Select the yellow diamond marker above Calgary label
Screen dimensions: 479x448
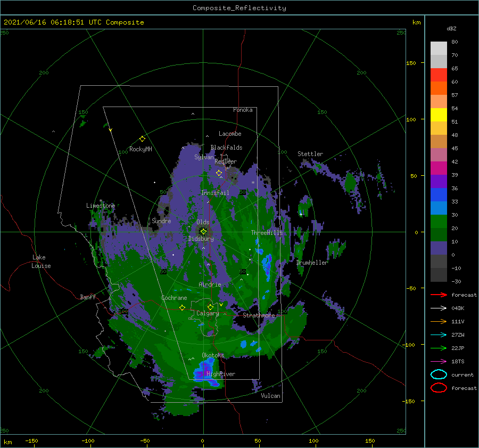point(210,307)
